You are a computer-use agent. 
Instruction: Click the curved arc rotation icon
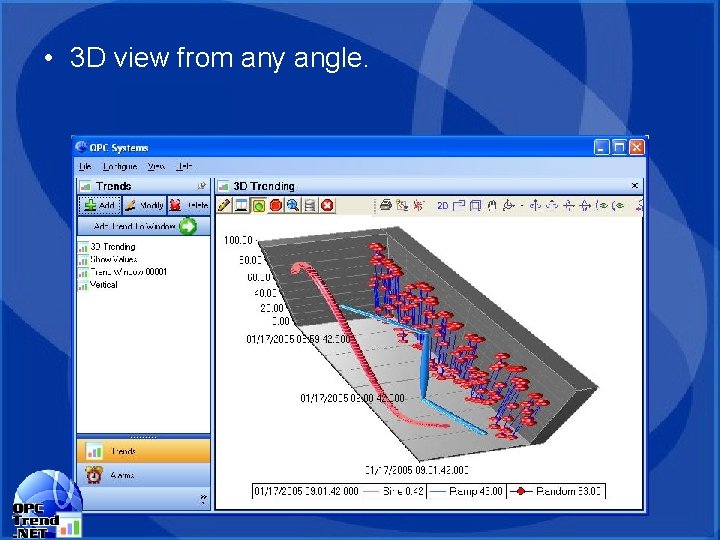point(552,205)
